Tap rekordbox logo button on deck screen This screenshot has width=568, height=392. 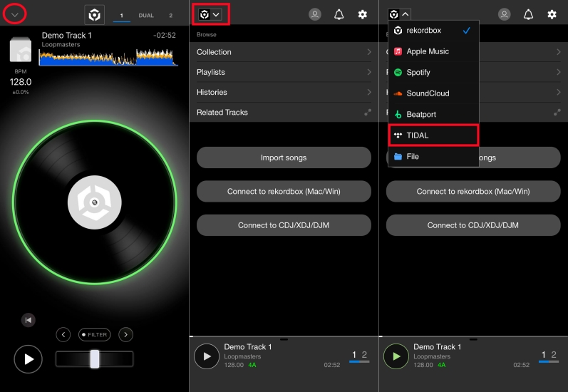point(95,15)
